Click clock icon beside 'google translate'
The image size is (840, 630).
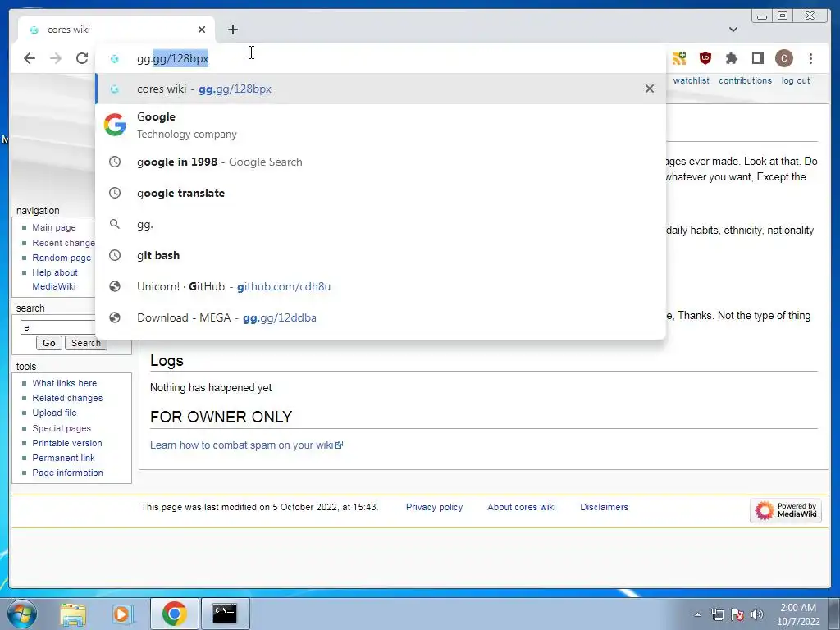click(x=115, y=193)
